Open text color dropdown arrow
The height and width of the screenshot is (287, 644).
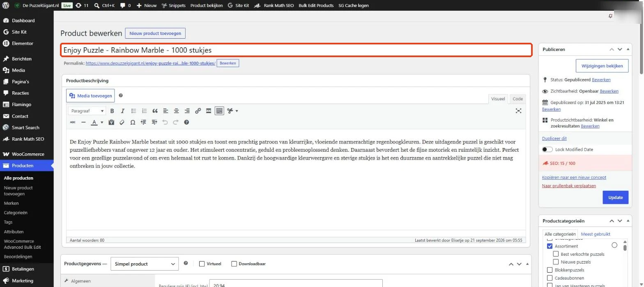click(101, 122)
